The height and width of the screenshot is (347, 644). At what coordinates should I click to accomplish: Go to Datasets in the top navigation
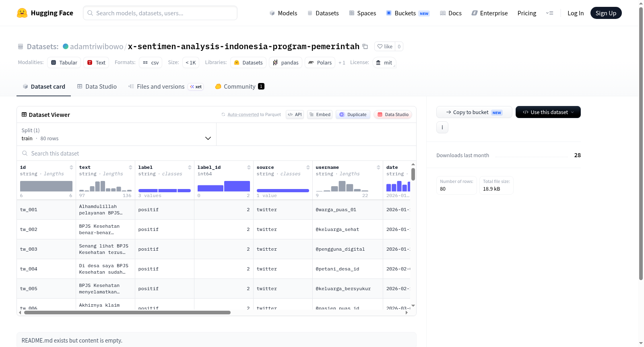pos(323,13)
